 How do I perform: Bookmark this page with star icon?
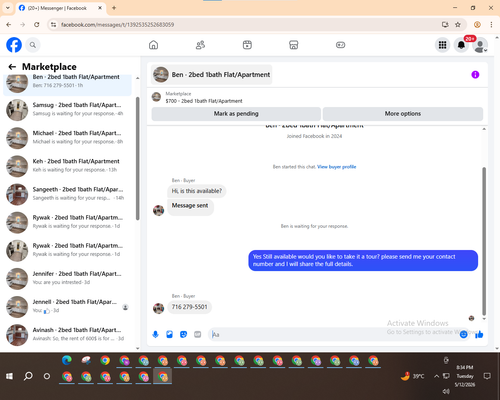pyautogui.click(x=458, y=25)
